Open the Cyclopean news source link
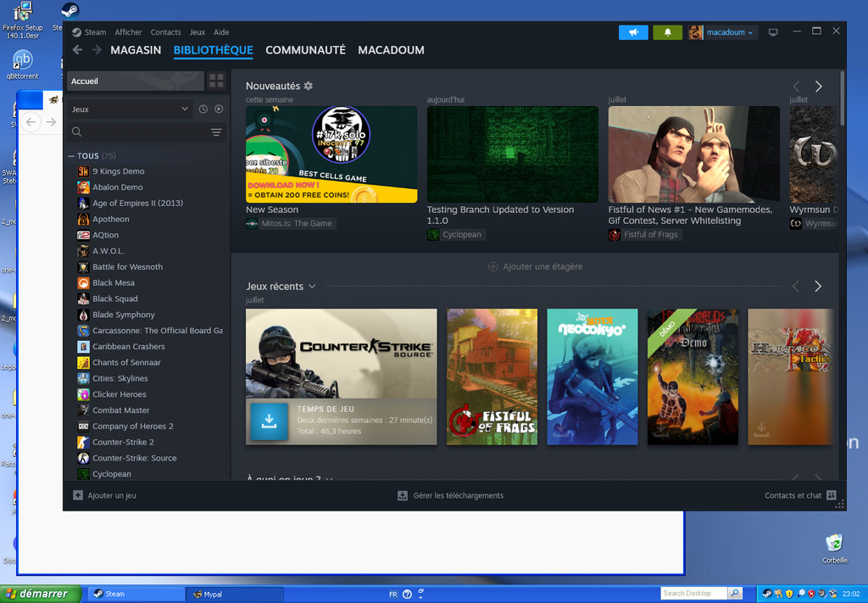This screenshot has width=868, height=603. [x=456, y=235]
